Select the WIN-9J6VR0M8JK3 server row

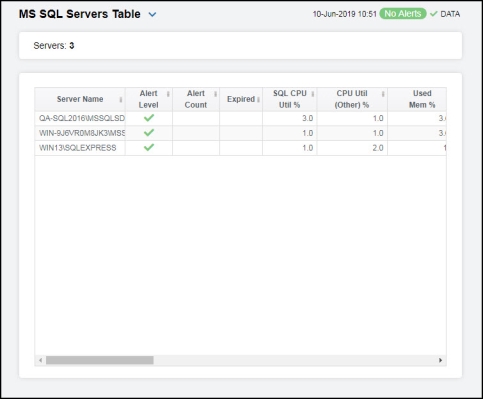pos(240,133)
